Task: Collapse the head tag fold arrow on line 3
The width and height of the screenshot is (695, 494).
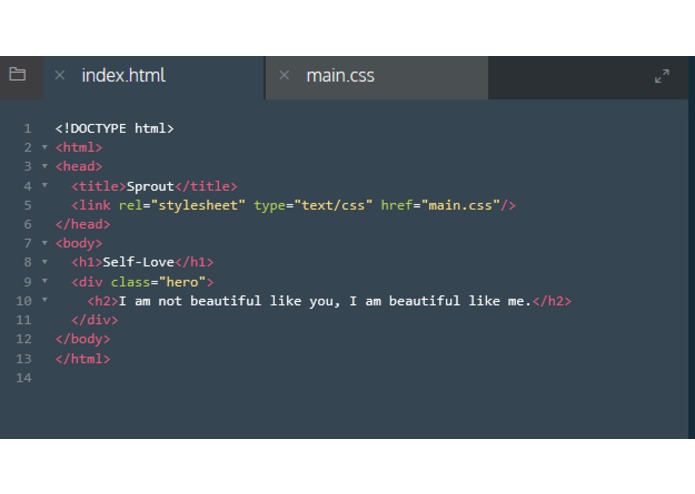Action: pos(45,166)
